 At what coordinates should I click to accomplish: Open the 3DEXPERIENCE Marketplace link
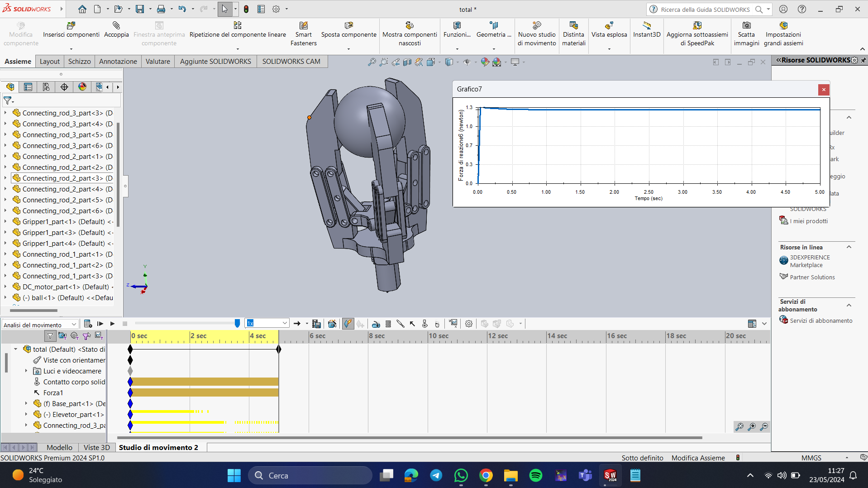810,261
